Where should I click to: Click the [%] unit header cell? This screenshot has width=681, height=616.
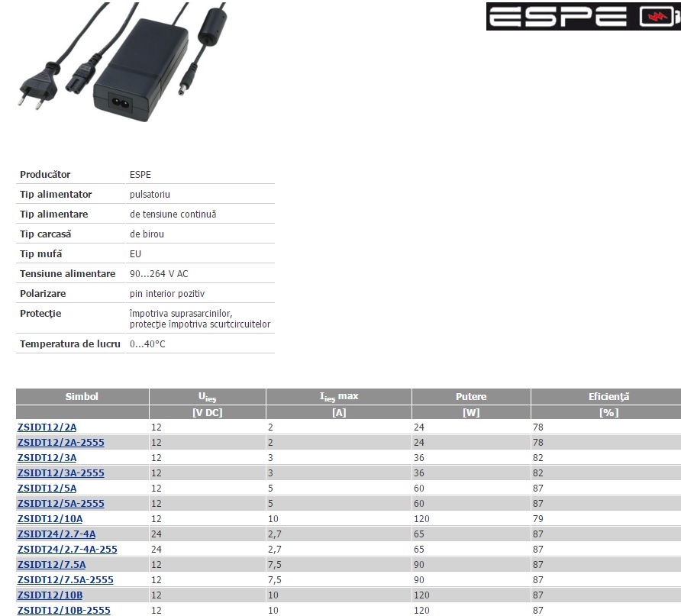[608, 412]
